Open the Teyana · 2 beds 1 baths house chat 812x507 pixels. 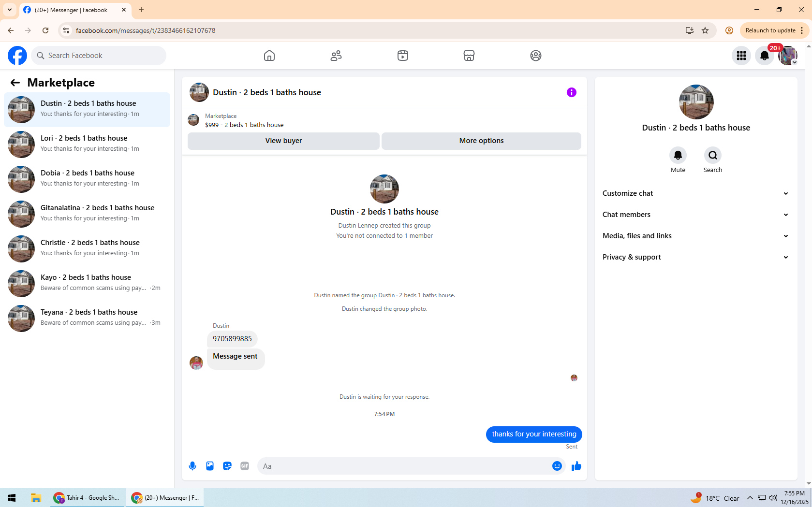87,319
